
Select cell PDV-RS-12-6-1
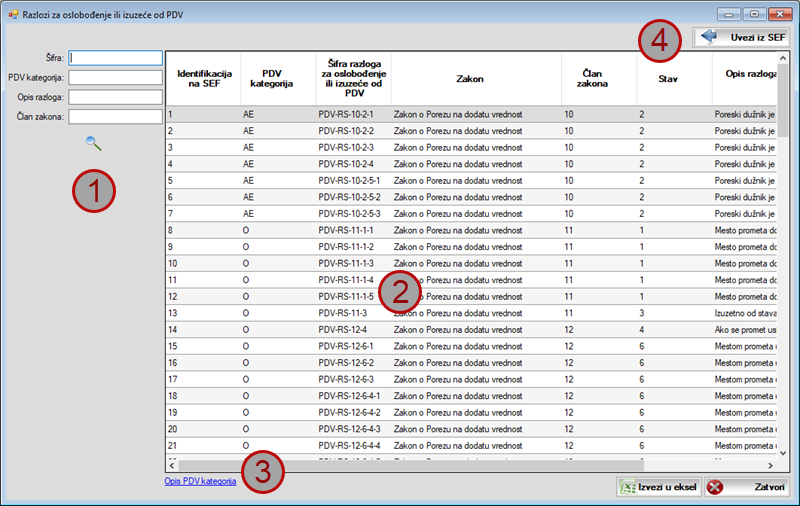354,346
